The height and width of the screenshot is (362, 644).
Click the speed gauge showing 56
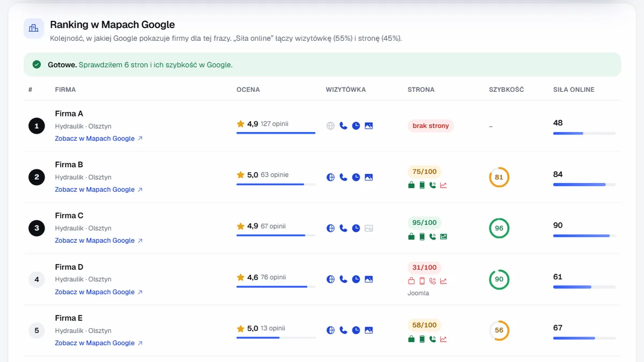click(499, 330)
